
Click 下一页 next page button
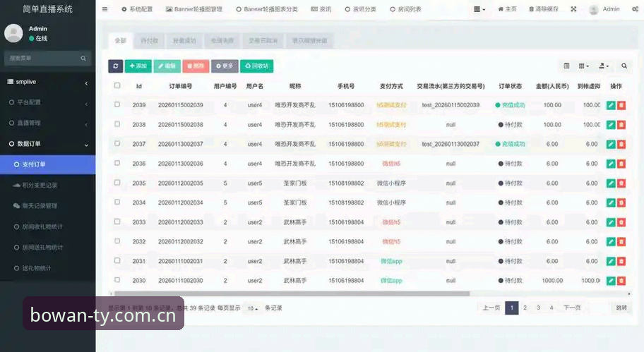click(572, 308)
